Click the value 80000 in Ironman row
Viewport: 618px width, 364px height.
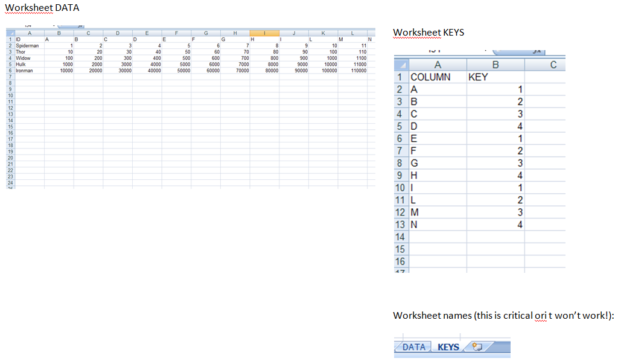pyautogui.click(x=264, y=71)
